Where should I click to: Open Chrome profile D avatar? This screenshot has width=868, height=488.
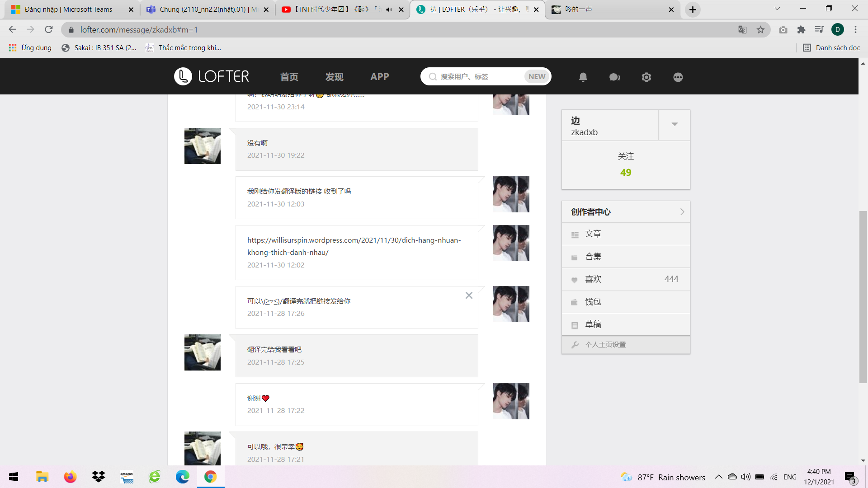tap(838, 30)
